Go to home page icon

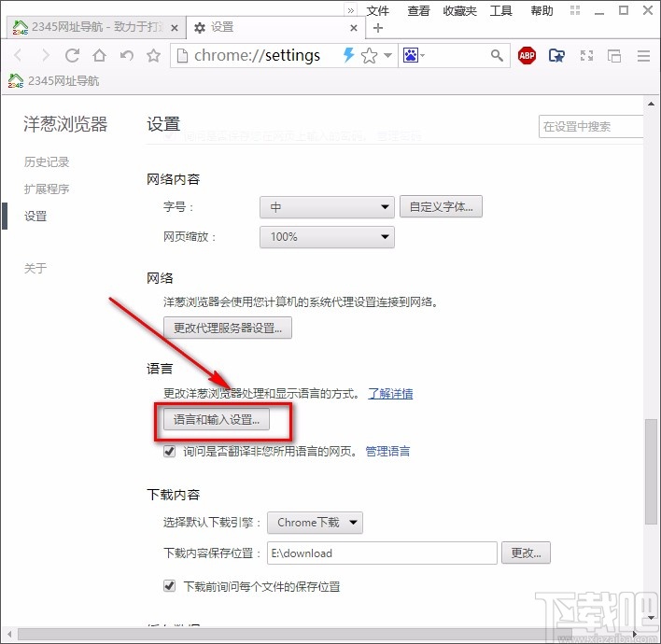click(100, 55)
